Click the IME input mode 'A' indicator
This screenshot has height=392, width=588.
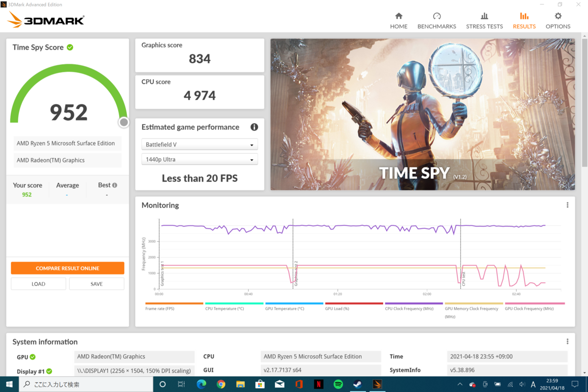tap(533, 385)
